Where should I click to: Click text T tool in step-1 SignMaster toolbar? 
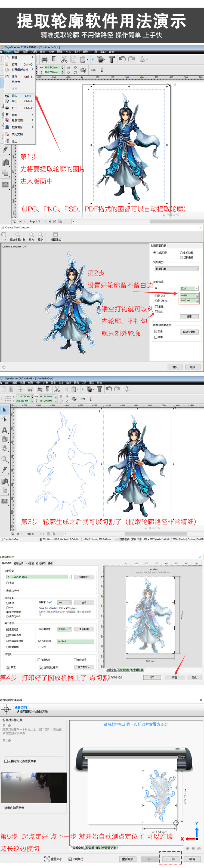(112, 59)
